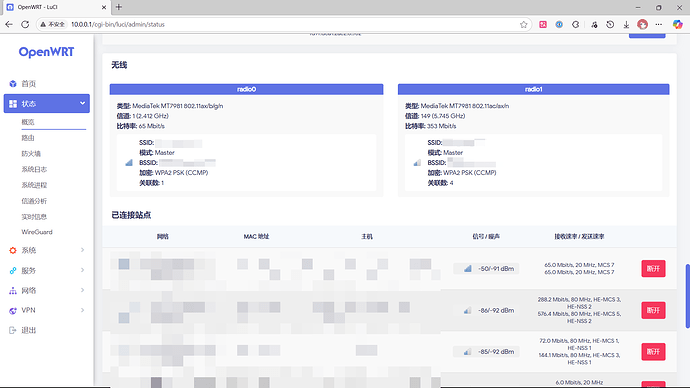The image size is (690, 388).
Task: Click the radio1 header bar
Action: (533, 89)
